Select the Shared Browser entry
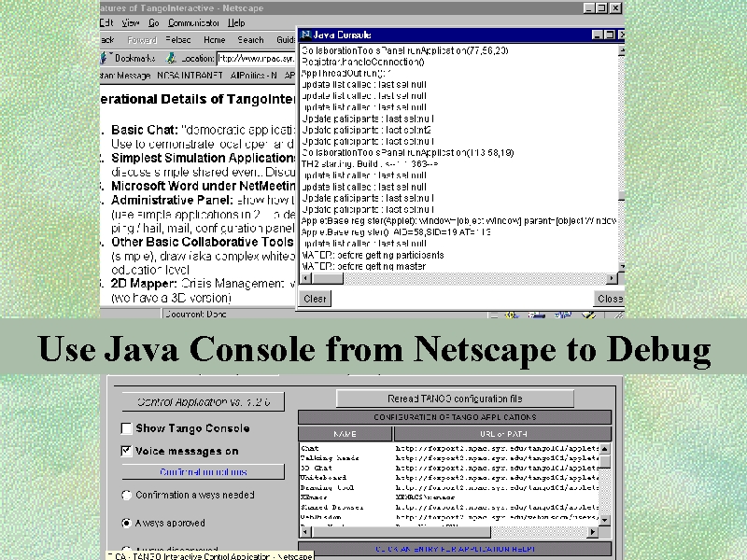This screenshot has width=747, height=560. (x=331, y=507)
